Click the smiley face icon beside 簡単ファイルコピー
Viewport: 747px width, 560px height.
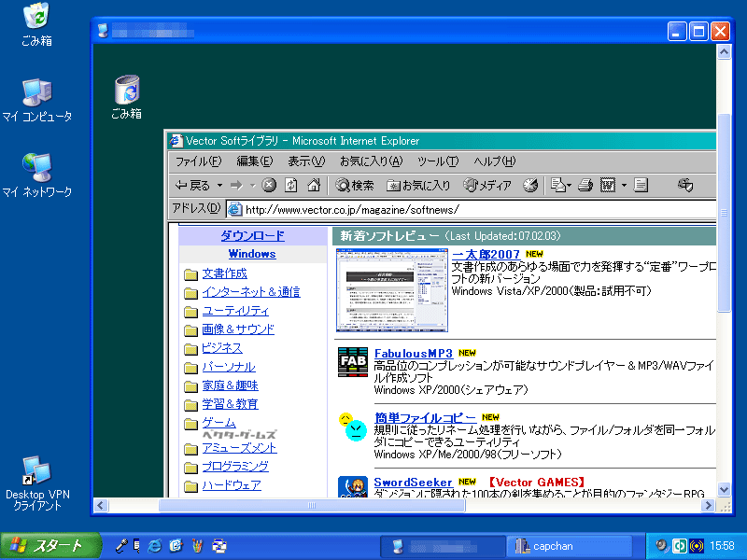coord(353,427)
